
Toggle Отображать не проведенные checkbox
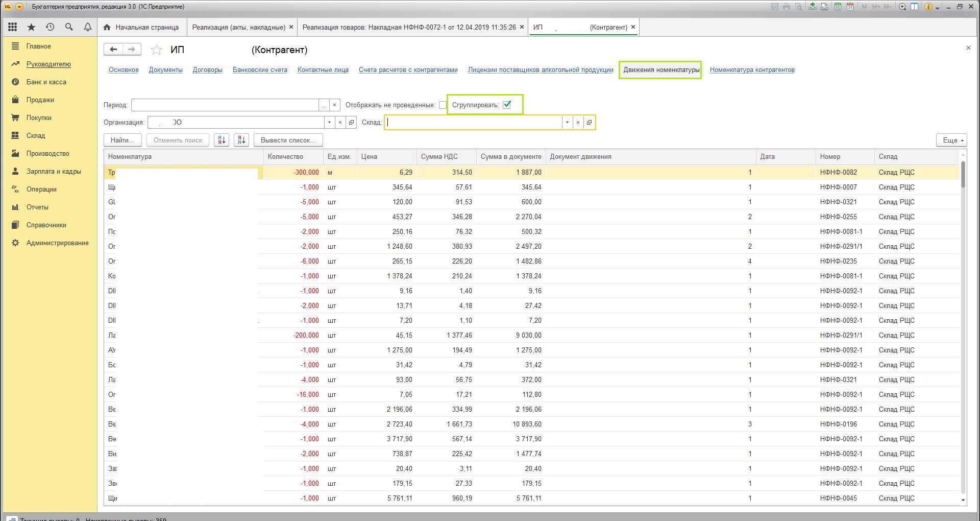pos(443,105)
